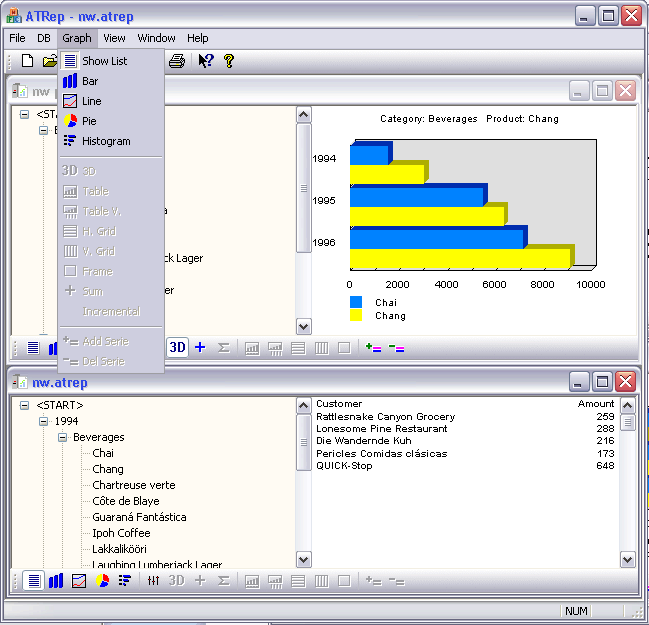Image resolution: width=649 pixels, height=625 pixels.
Task: Toggle 3D button in lower window toolbar
Action: pyautogui.click(x=177, y=581)
